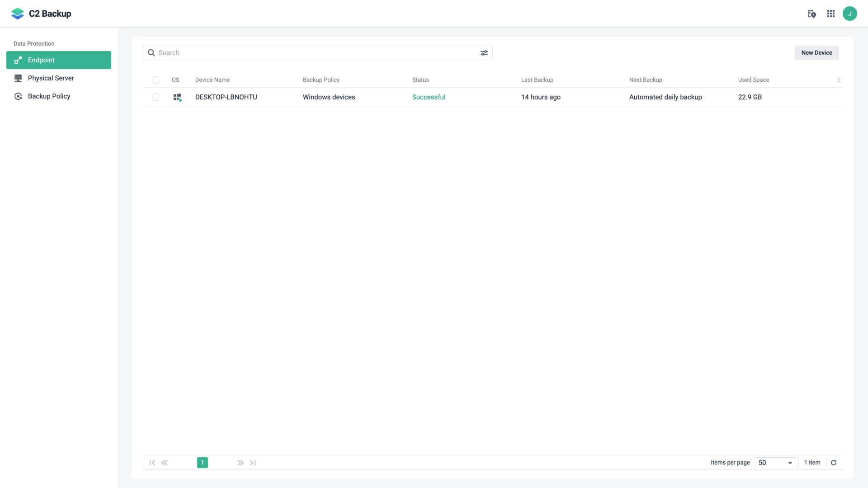
Task: Open the Backup Policy menu item
Action: [x=49, y=96]
